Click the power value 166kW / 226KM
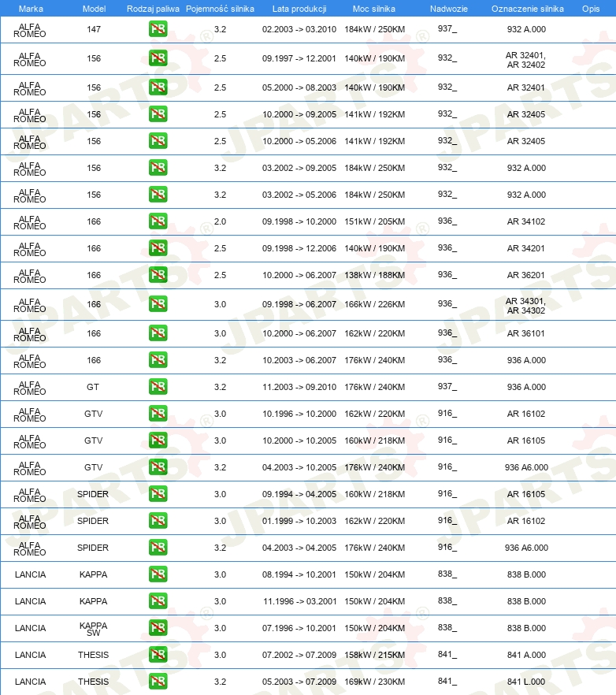Viewport: 616px width, 695px height. tap(374, 304)
